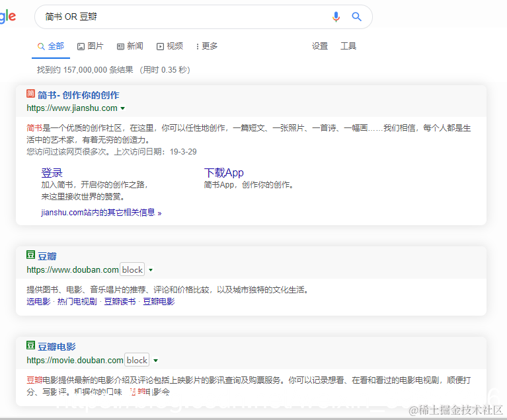Click the Jianshu red favicon
The image size is (507, 420).
click(30, 94)
